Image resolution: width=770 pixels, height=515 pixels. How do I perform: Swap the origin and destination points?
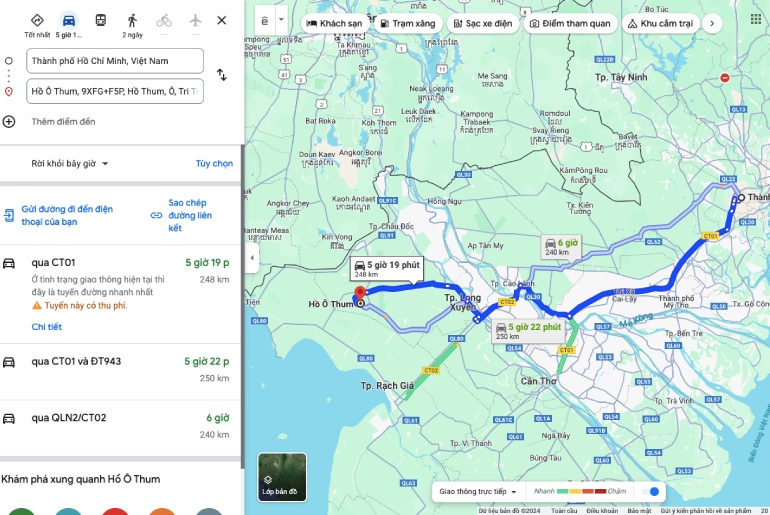tap(221, 75)
